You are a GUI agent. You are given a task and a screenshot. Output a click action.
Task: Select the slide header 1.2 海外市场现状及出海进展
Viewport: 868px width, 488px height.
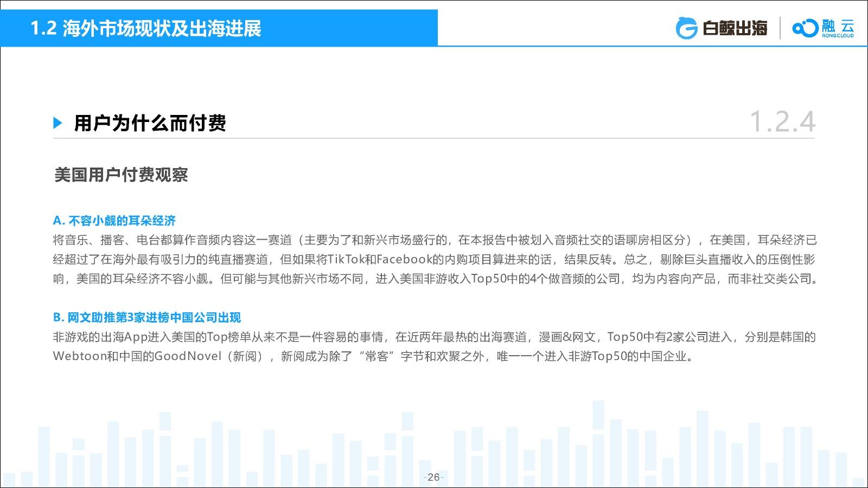146,28
